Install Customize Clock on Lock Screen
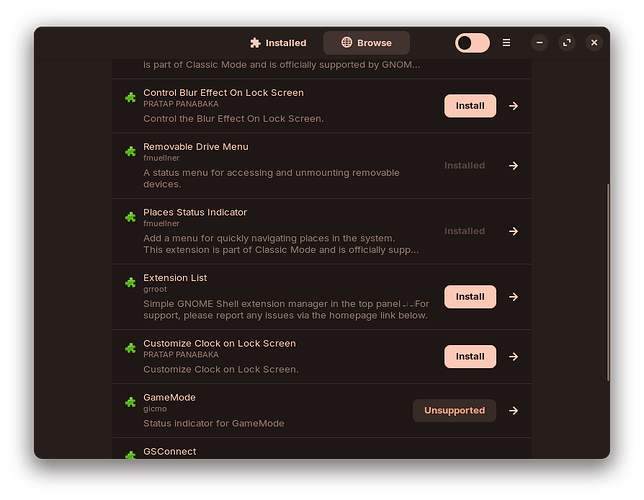644x500 pixels. (470, 357)
